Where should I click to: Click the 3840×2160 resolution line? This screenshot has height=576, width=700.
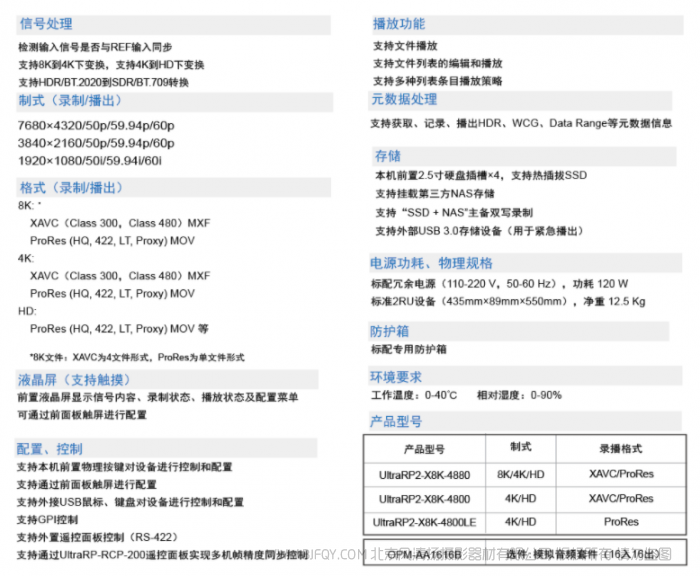coord(96,143)
